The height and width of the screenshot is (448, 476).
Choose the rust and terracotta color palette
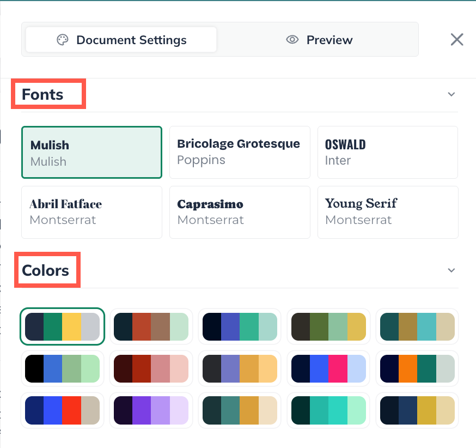[151, 326]
